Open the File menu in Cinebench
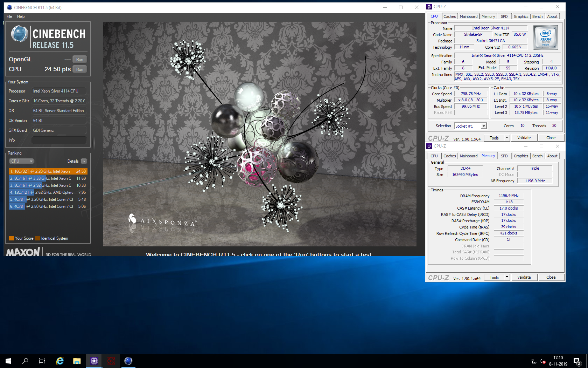 click(x=9, y=16)
